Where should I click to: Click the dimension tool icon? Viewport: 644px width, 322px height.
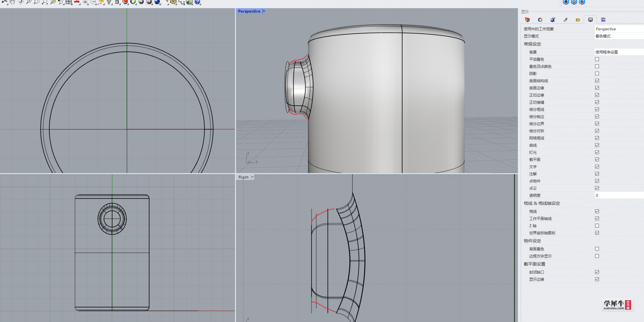click(182, 2)
